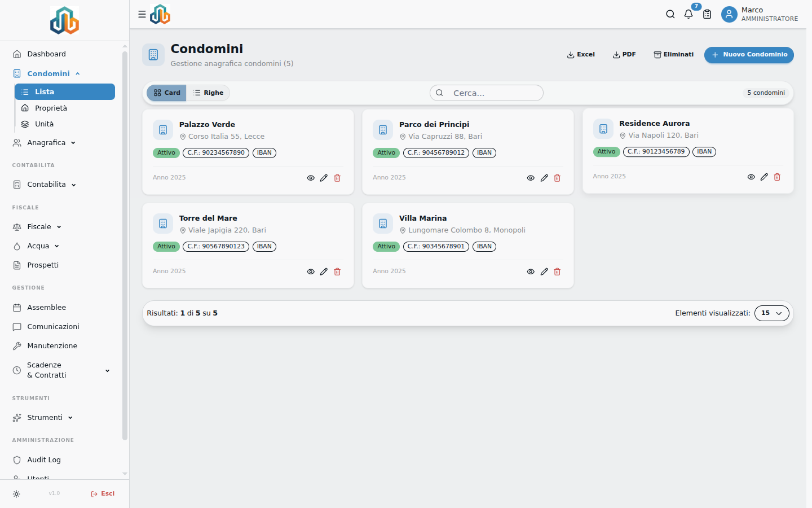Delete Residence Aurora condominio

pos(777,177)
